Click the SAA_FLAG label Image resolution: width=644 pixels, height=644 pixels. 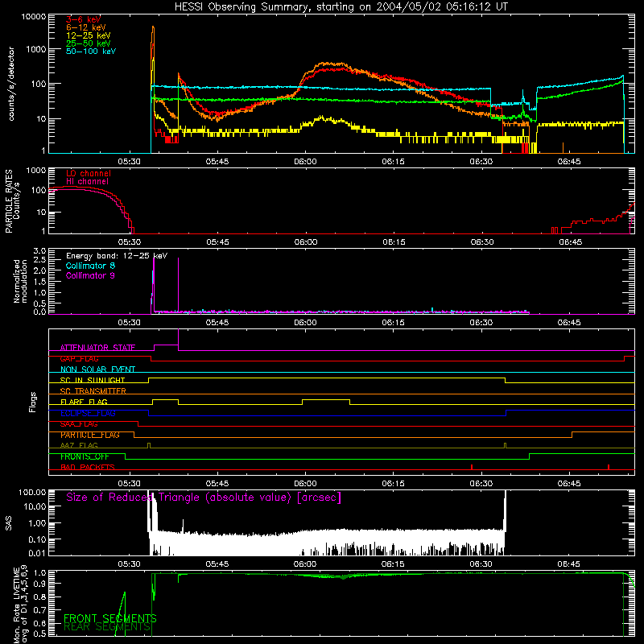point(79,424)
